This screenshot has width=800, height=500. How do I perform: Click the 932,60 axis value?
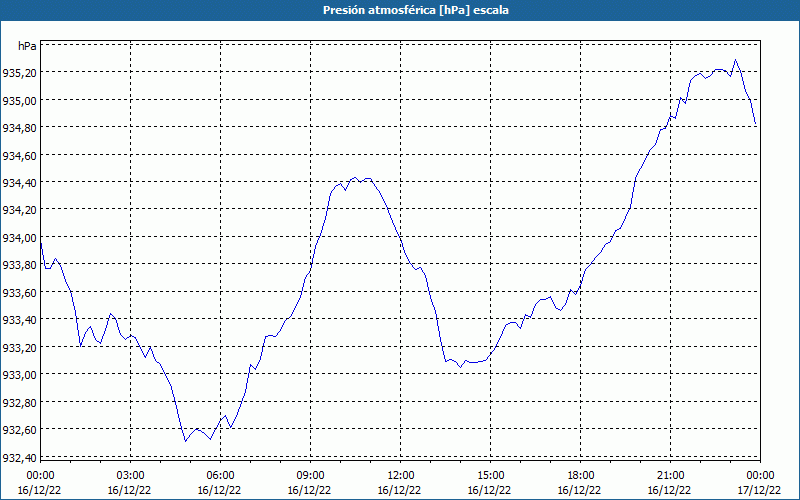coord(19,430)
